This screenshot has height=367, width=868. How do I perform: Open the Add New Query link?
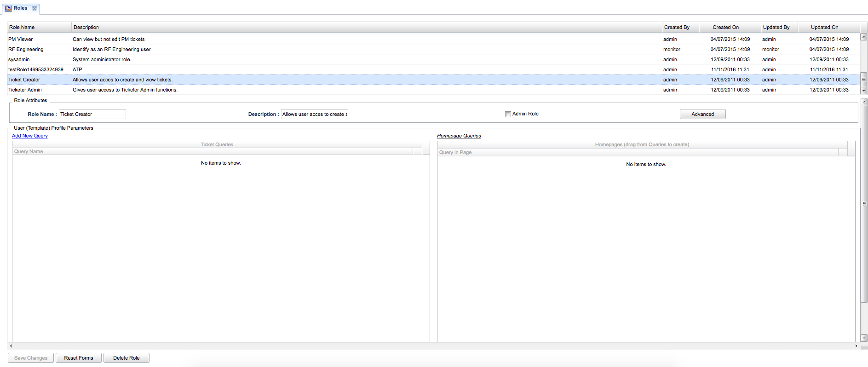30,136
